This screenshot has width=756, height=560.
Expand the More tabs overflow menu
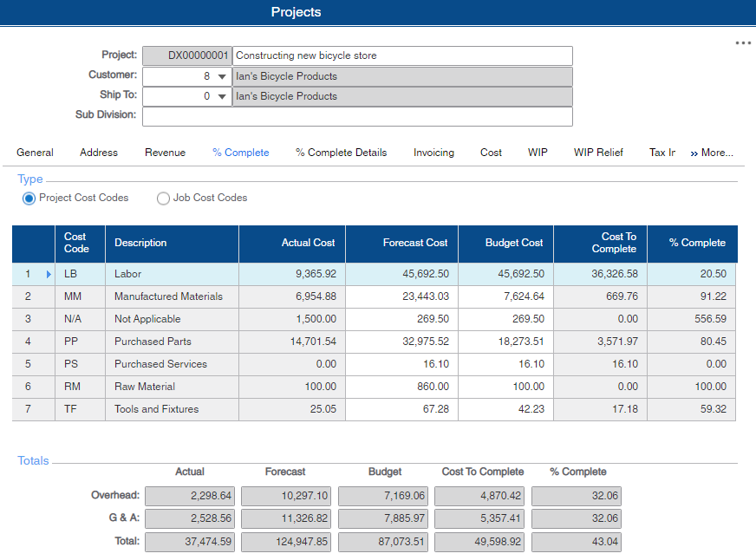tap(711, 153)
